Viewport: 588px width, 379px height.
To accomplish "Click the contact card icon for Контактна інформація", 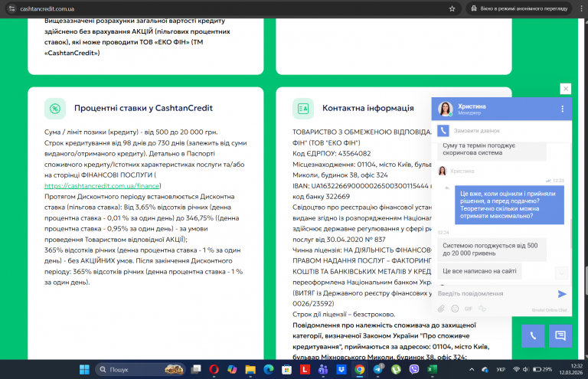I will pos(303,109).
